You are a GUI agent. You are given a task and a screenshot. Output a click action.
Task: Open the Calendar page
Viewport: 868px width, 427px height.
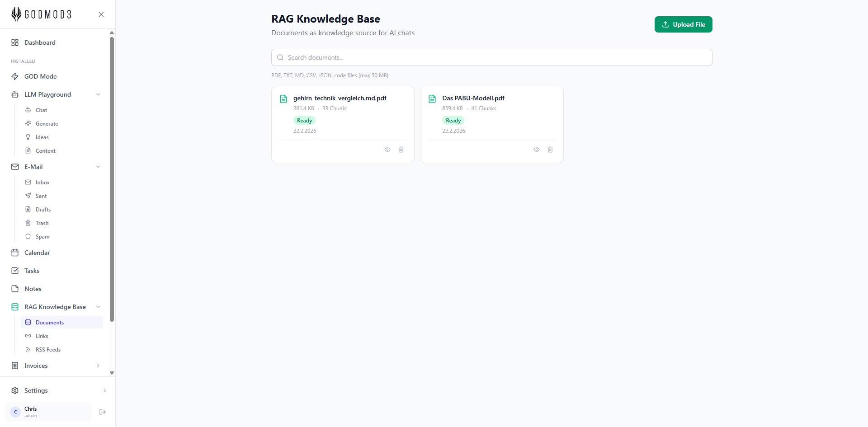click(37, 253)
